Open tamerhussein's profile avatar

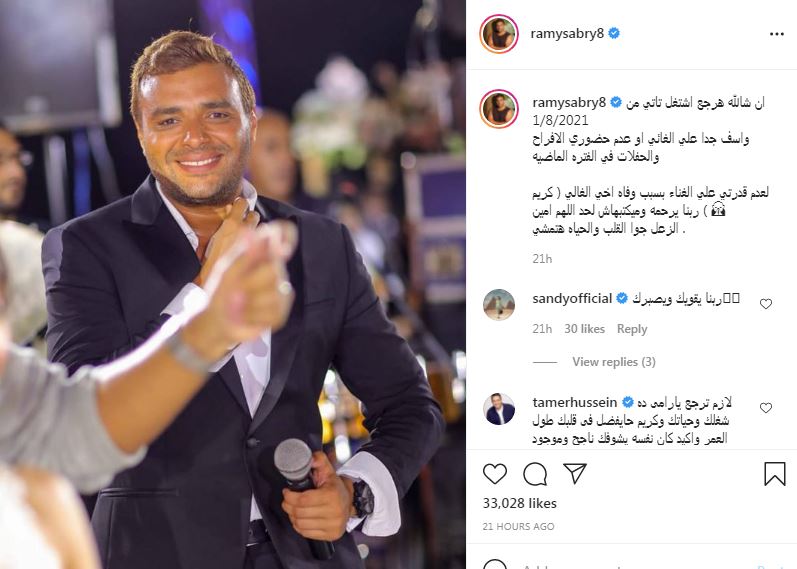(x=499, y=409)
